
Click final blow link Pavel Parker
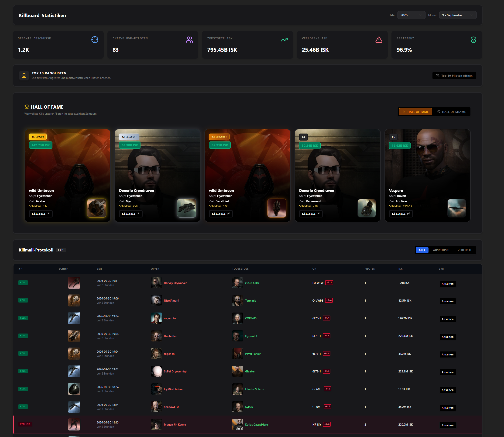[x=253, y=354]
